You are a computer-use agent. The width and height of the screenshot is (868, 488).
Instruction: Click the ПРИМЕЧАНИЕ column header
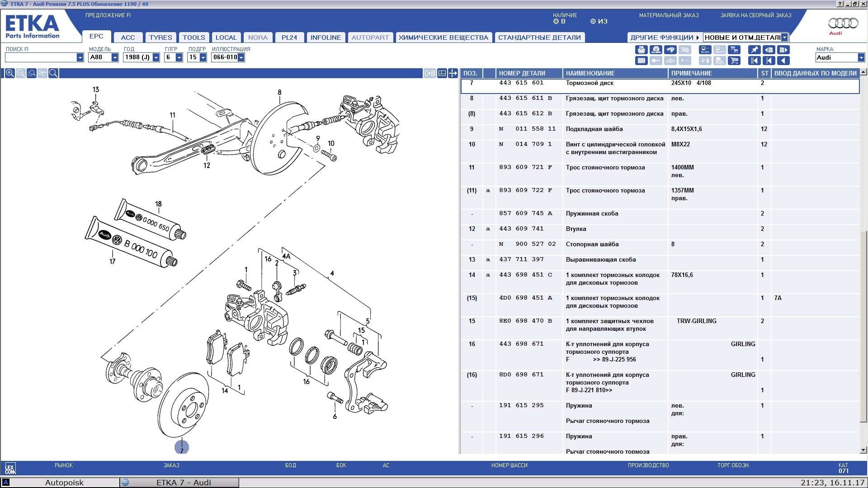(712, 73)
